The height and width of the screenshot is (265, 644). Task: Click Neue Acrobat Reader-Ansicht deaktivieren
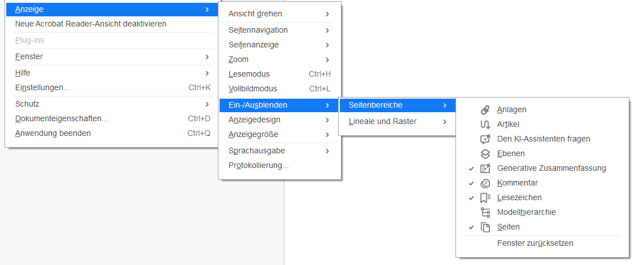coord(90,24)
